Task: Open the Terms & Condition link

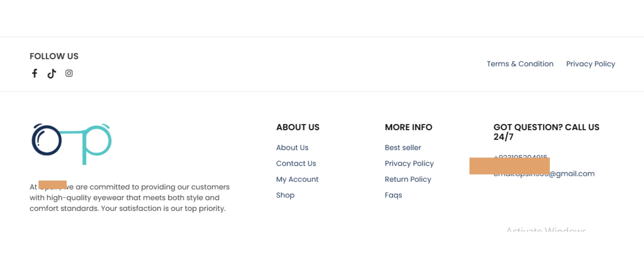Action: click(520, 64)
